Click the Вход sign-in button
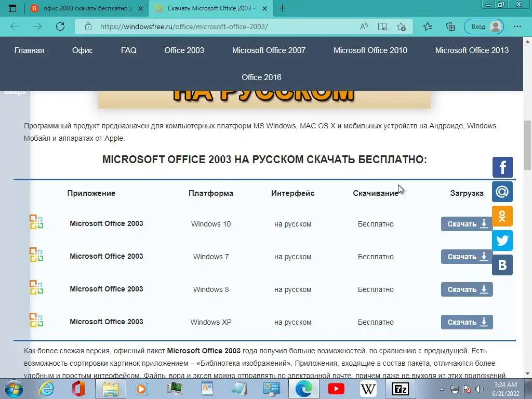The width and height of the screenshot is (532, 399). (x=484, y=26)
